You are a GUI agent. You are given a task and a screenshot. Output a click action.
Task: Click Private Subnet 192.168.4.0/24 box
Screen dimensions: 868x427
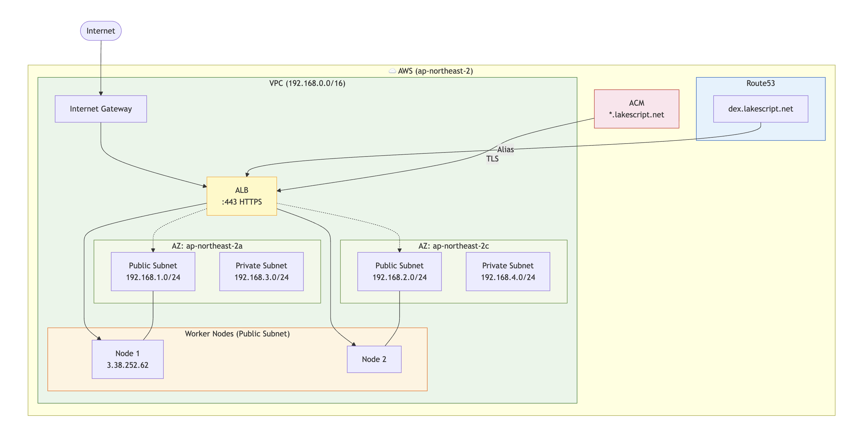[507, 271]
